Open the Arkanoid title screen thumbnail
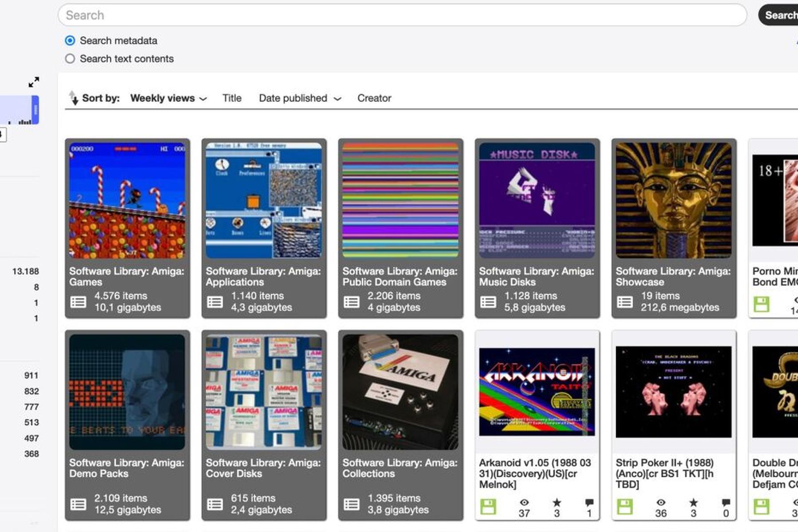Viewport: 798px width, 532px height. point(537,392)
